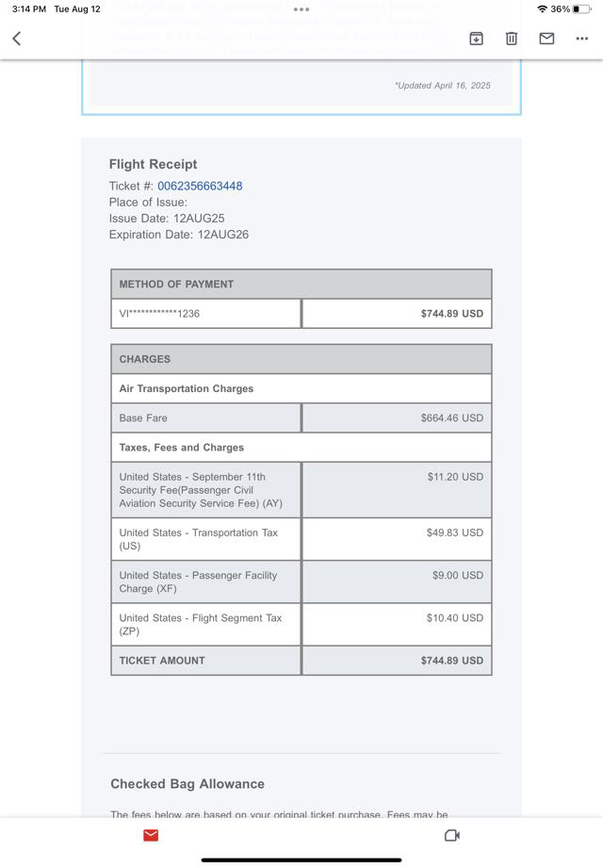Screen dimensions: 603x868
Task: Tap the $664.46 USD base fare amount
Action: pyautogui.click(x=451, y=418)
